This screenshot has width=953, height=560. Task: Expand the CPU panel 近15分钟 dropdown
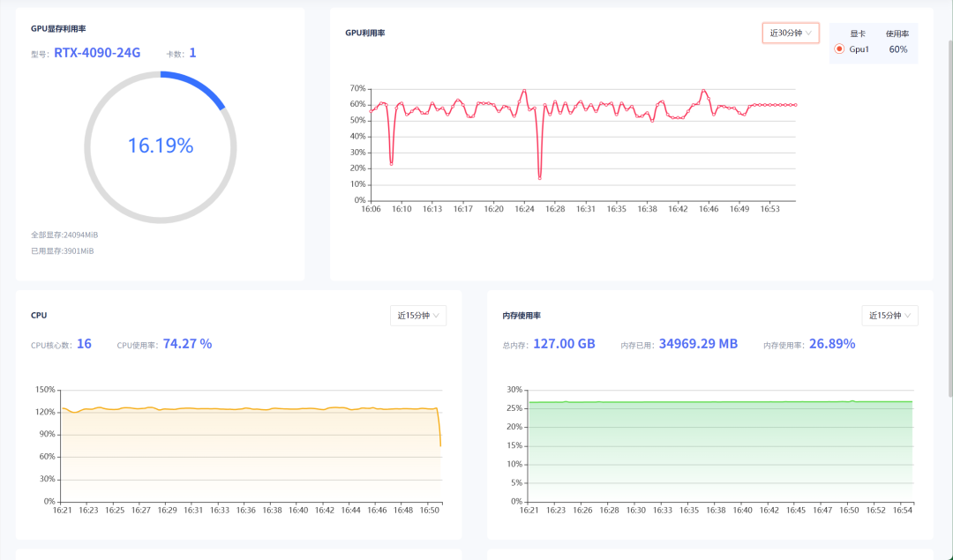417,316
